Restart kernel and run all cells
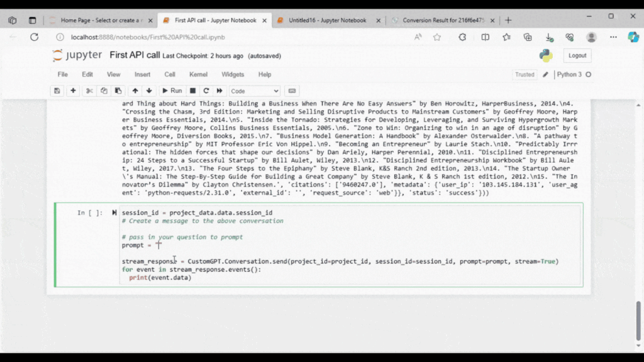 [x=219, y=91]
